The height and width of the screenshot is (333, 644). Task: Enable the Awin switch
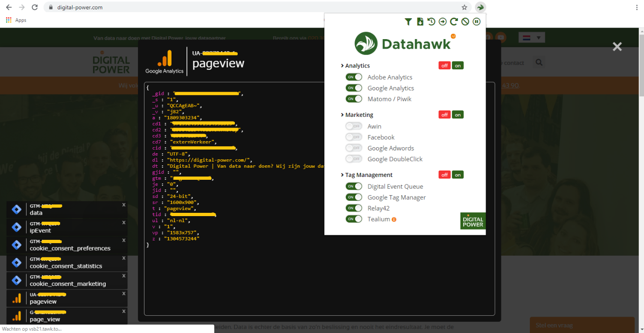tap(354, 126)
